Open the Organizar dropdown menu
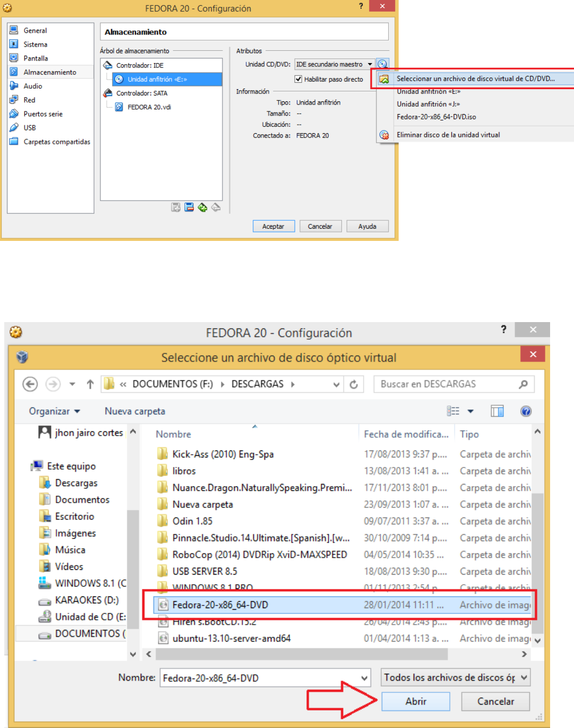This screenshot has width=574, height=728. coord(55,411)
